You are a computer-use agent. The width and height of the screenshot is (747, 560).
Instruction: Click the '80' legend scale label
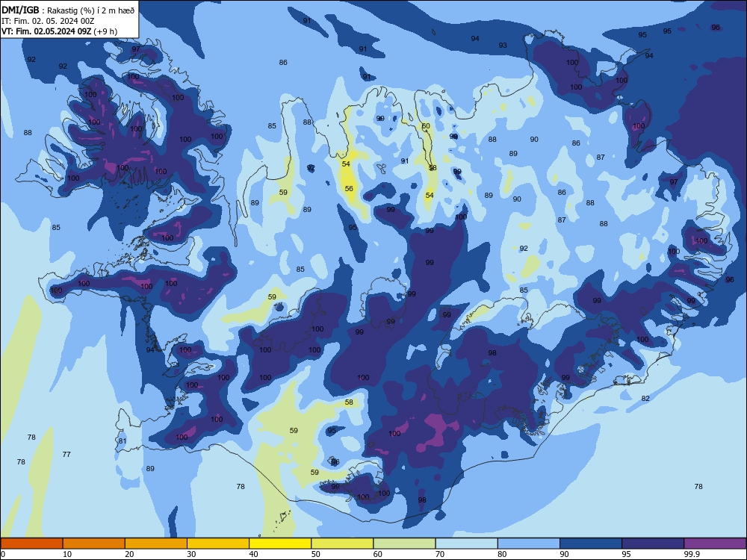(x=502, y=554)
